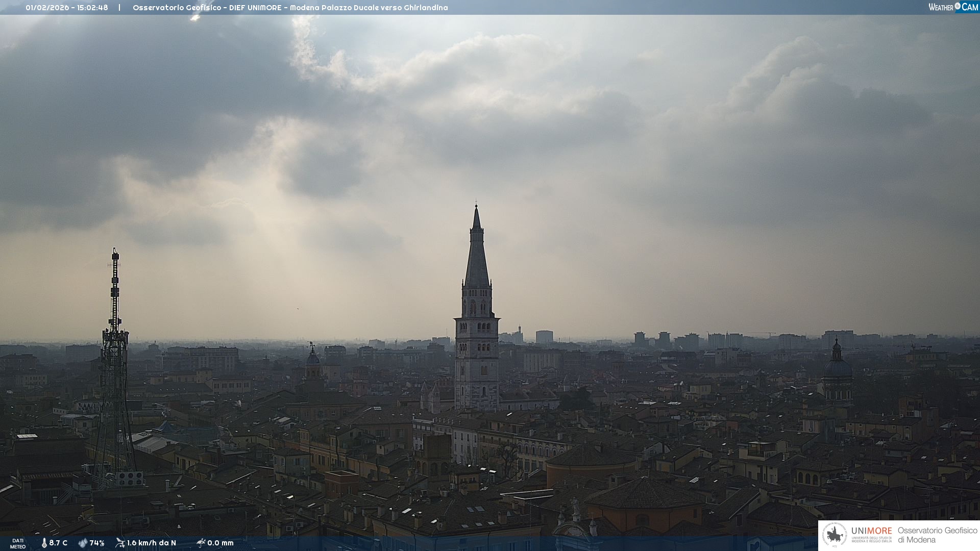Select the 0.0 mm rainfall reading
The width and height of the screenshot is (980, 551).
tap(220, 543)
